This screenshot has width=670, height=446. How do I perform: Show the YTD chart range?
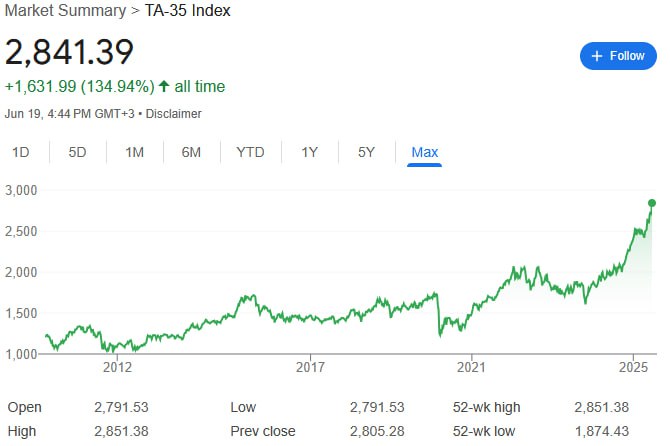tap(250, 152)
